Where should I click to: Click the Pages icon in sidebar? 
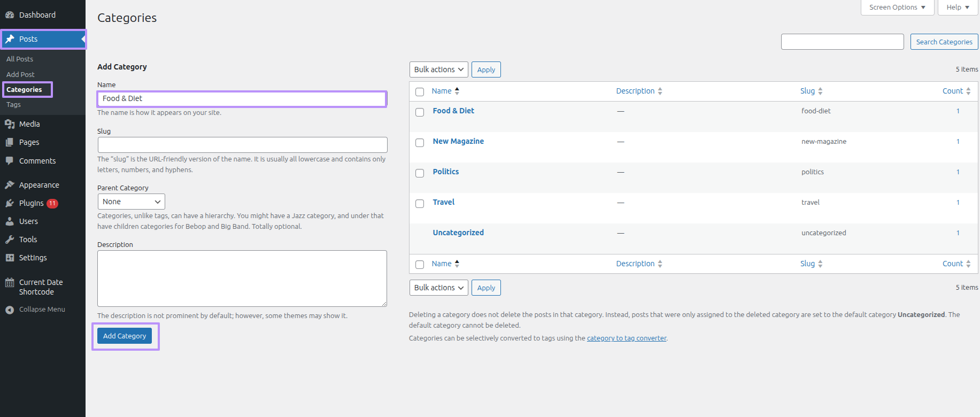[x=10, y=142]
